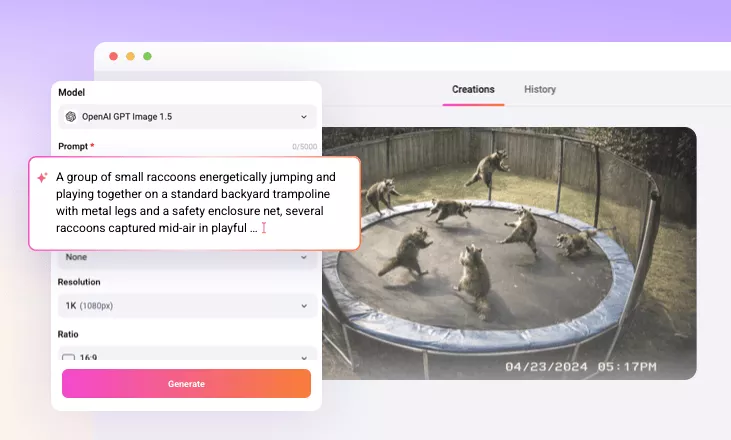
Task: Click the Generate button
Action: (186, 384)
